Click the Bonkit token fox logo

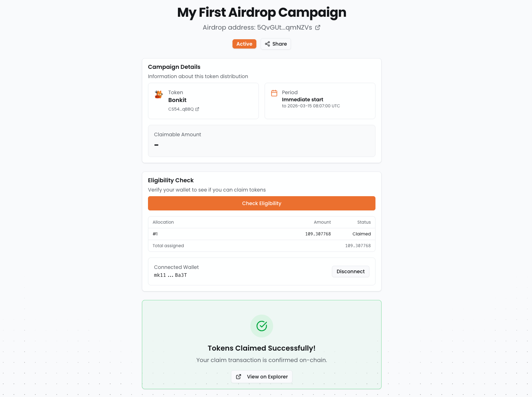[x=159, y=94]
